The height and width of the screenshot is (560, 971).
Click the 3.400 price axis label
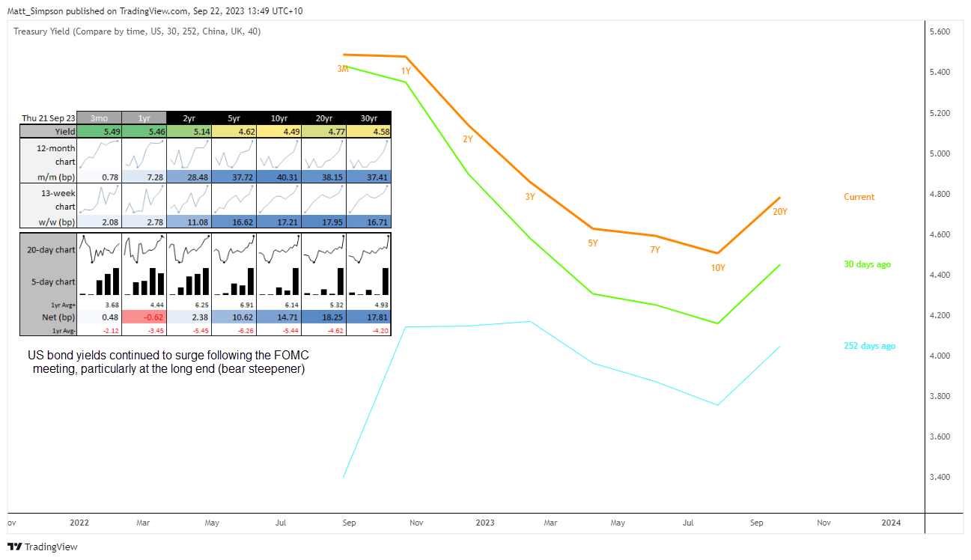940,477
